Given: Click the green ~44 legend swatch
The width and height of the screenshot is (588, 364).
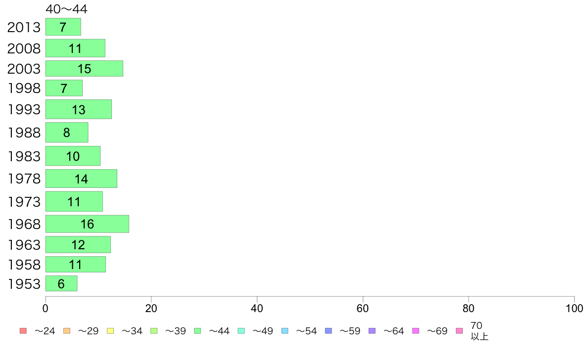Looking at the screenshot, I should 197,331.
